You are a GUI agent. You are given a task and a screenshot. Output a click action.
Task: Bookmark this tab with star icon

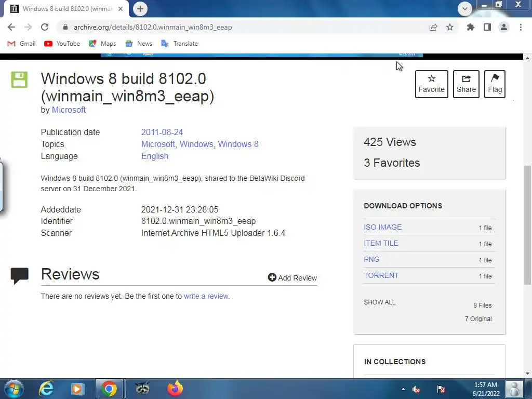(x=450, y=27)
